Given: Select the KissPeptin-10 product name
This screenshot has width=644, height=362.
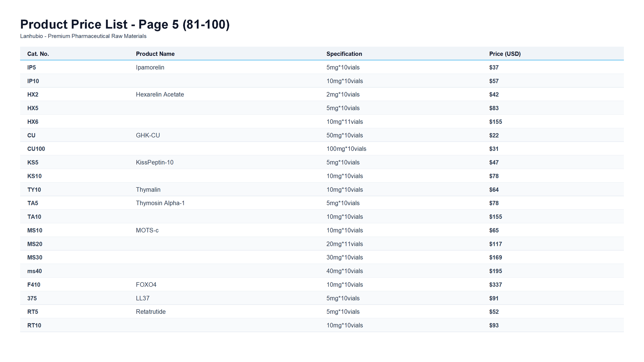Looking at the screenshot, I should (155, 162).
